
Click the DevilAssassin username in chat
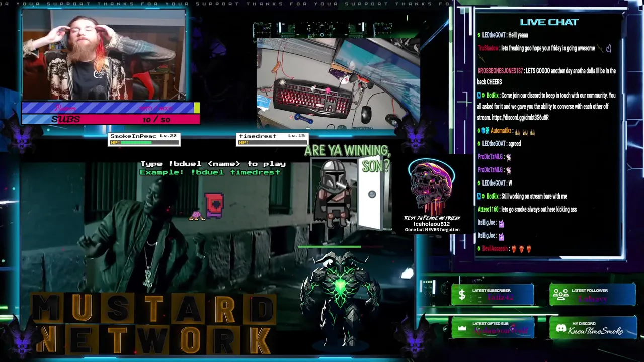[495, 249]
